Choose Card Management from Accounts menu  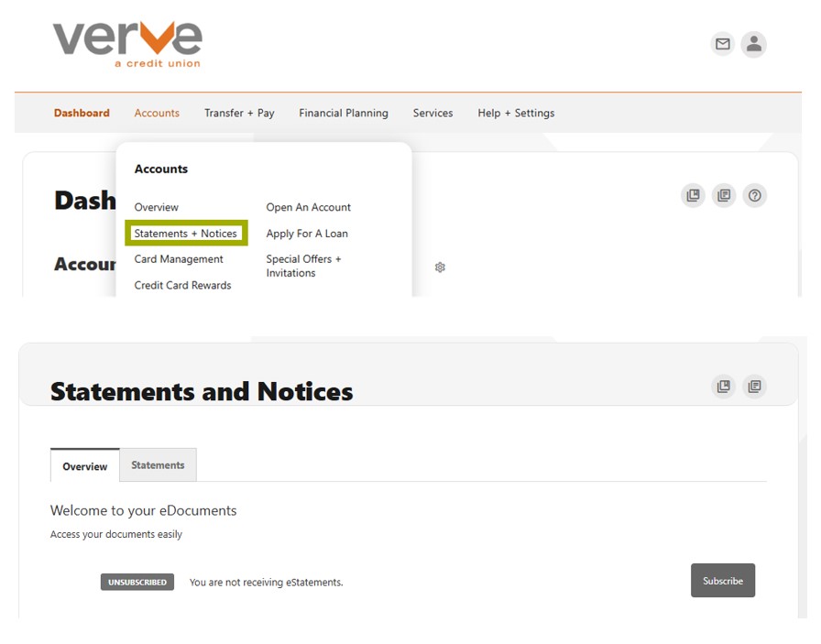[x=179, y=259]
